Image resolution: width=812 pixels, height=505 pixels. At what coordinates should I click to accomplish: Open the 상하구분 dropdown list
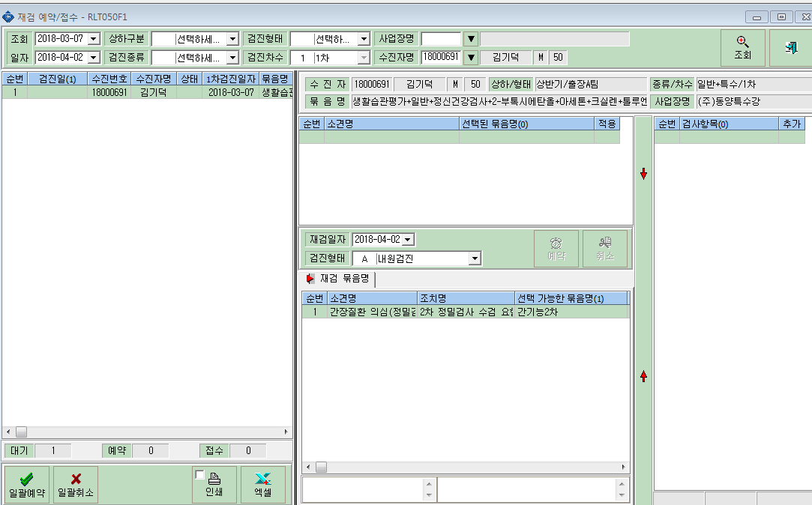(232, 39)
